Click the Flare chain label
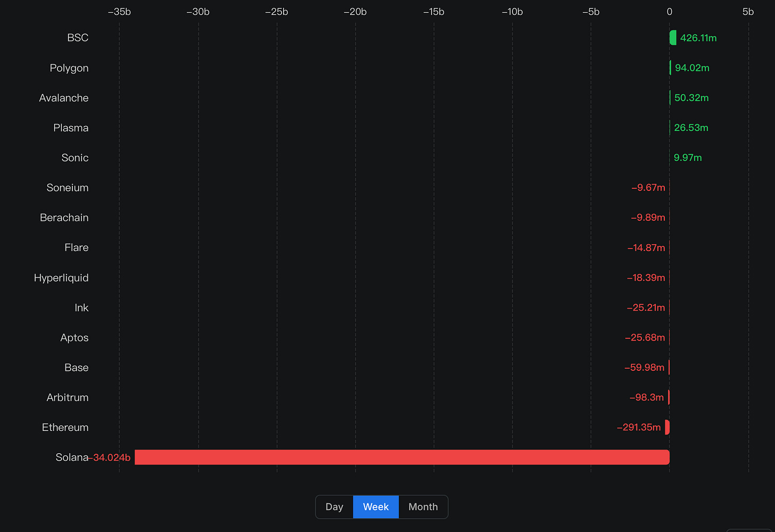Screen dimensions: 775x532 (x=77, y=247)
